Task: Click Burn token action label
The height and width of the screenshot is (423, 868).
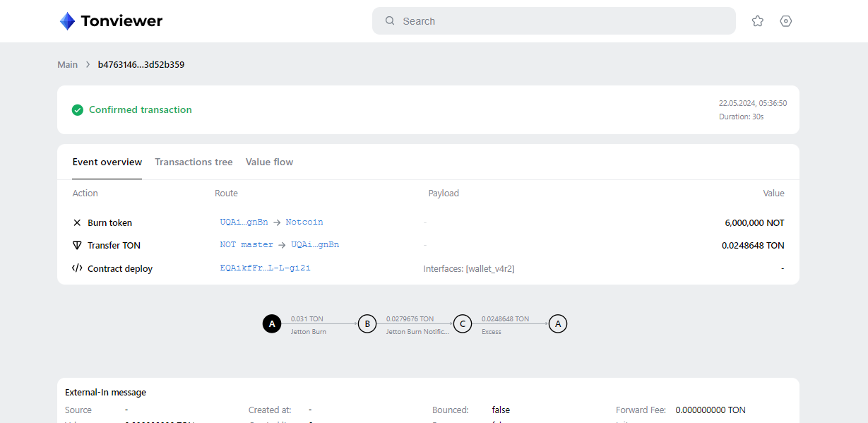Action: click(x=109, y=222)
